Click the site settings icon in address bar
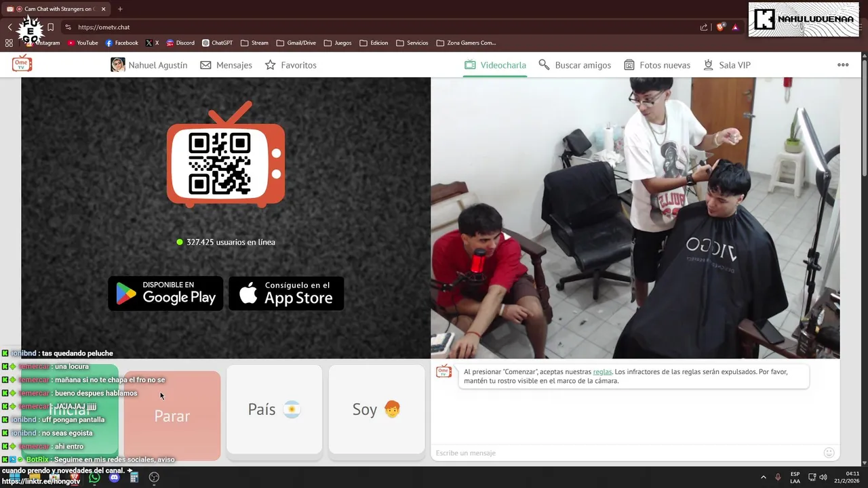 (x=68, y=27)
